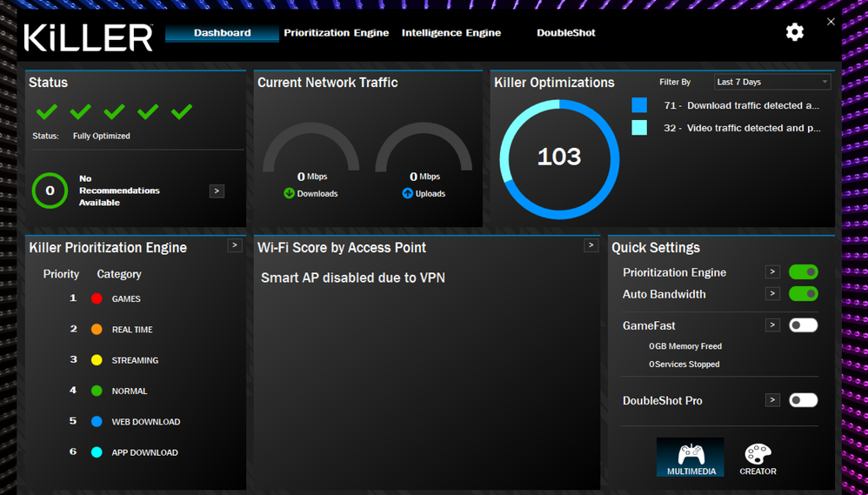Screen dimensions: 868x495
Task: Turn on DoubleShot Pro switch
Action: coord(804,400)
